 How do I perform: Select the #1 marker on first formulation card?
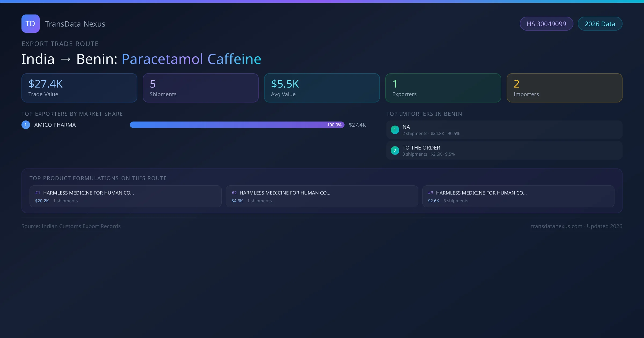(x=37, y=193)
